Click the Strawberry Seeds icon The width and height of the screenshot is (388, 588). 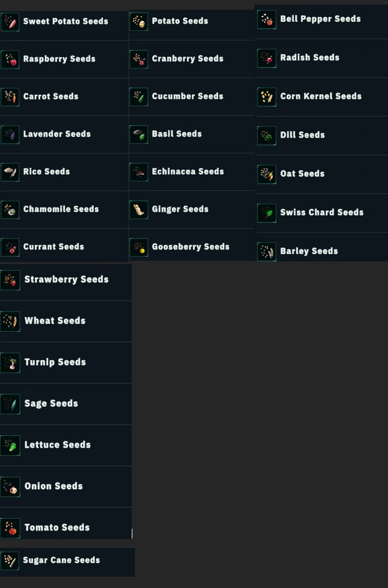click(x=10, y=280)
